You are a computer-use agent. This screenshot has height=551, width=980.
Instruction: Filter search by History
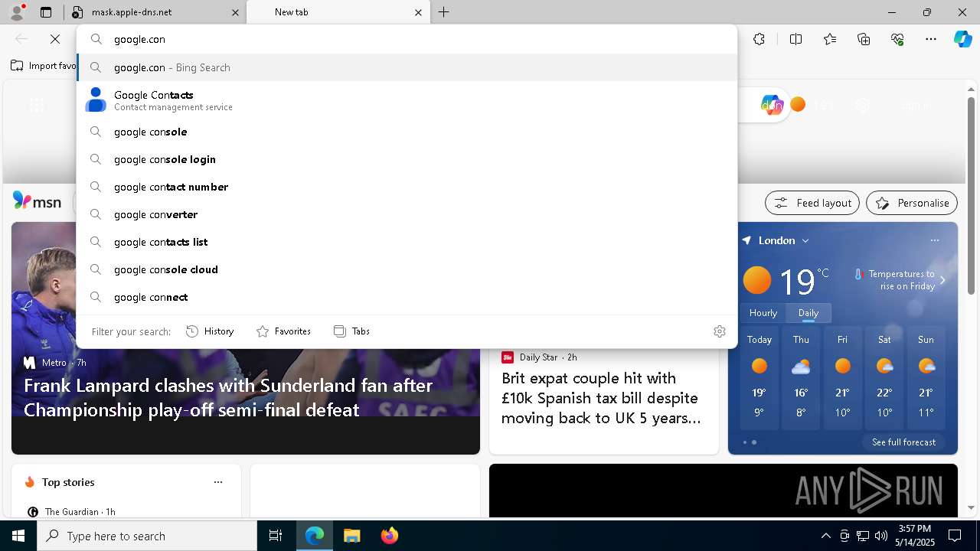click(210, 331)
